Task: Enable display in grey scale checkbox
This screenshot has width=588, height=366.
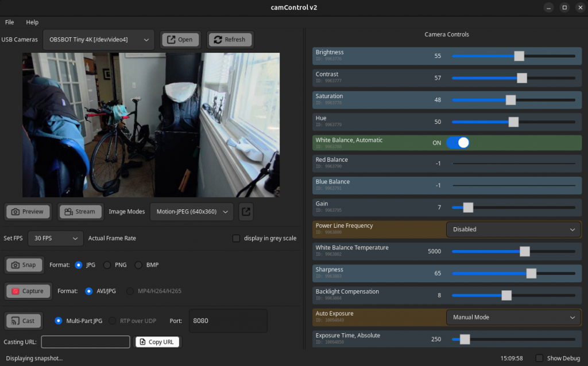Action: click(236, 238)
